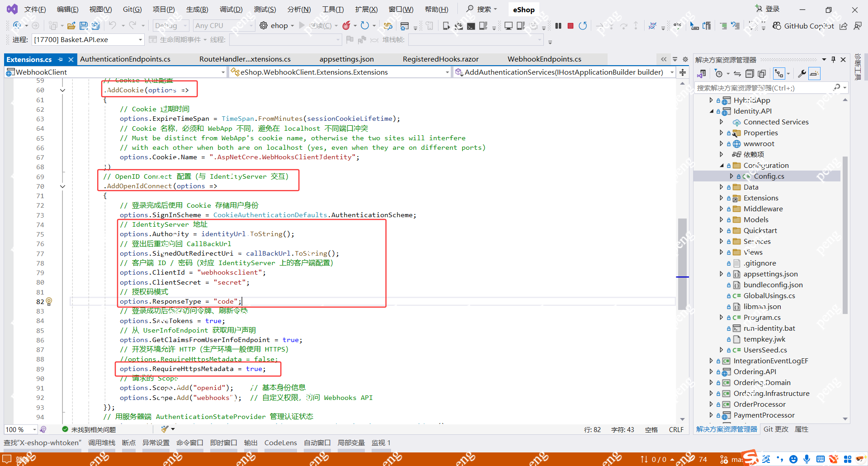Collapse the Configuration folder

[722, 165]
